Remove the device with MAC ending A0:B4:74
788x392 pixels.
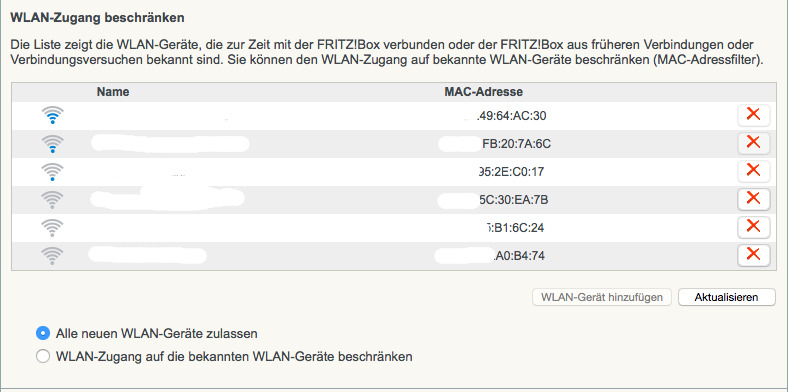coord(753,255)
